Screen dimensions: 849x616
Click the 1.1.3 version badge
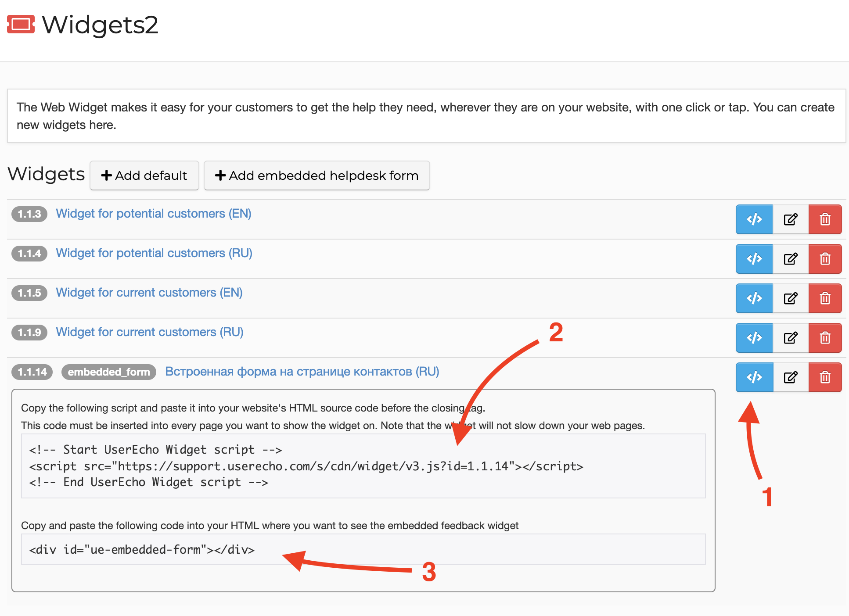pos(29,214)
